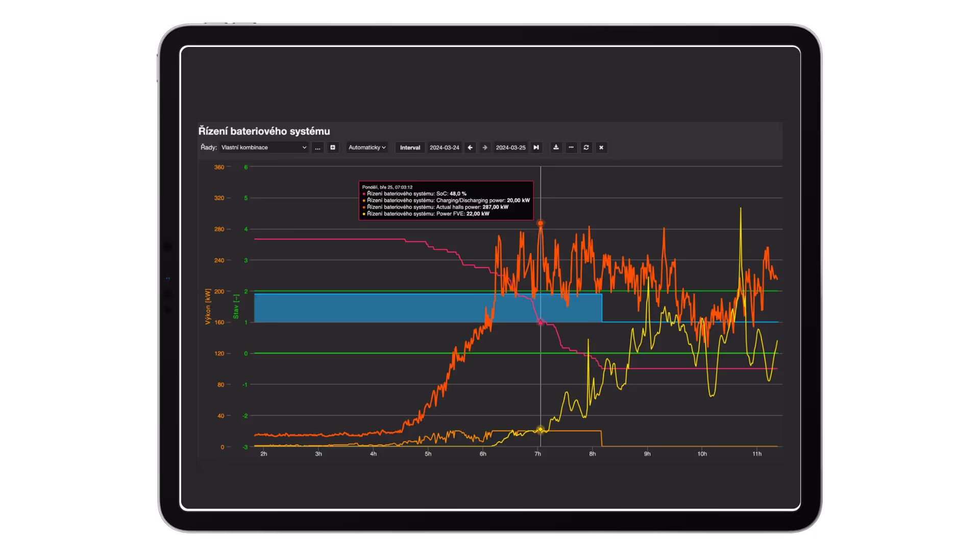Click the orange halls power point at cursor line
This screenshot has width=980, height=551.
coord(541,223)
